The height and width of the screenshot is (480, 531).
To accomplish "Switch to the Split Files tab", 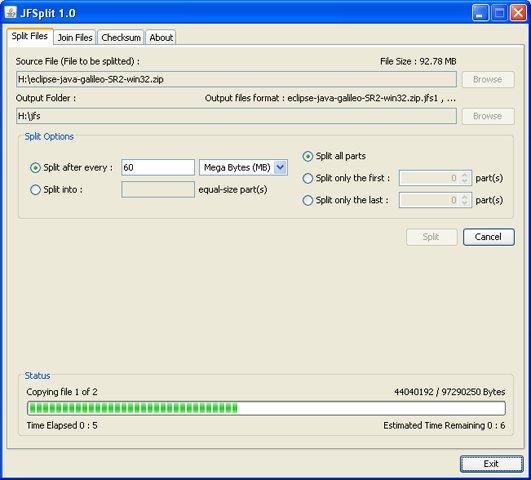I will 30,36.
